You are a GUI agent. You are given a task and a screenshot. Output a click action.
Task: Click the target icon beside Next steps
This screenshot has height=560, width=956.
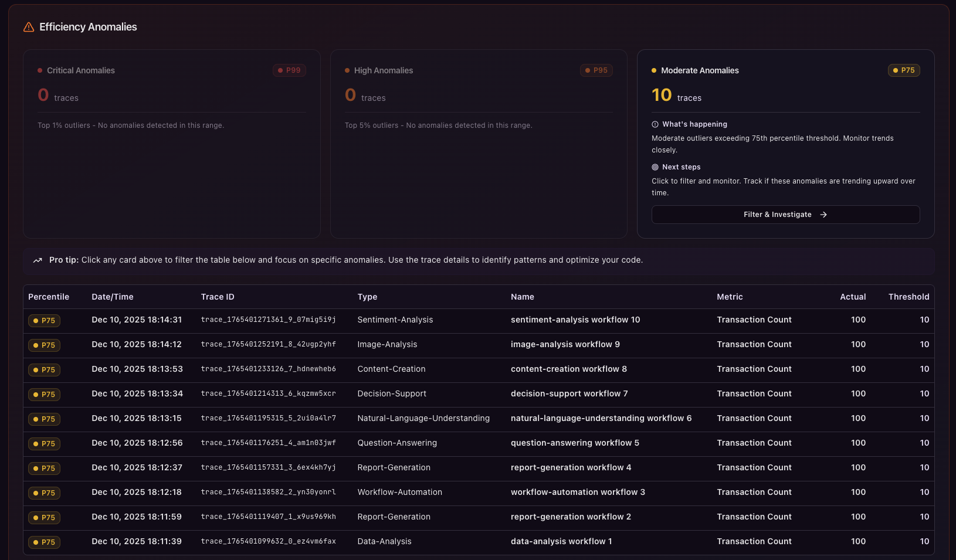tap(655, 167)
